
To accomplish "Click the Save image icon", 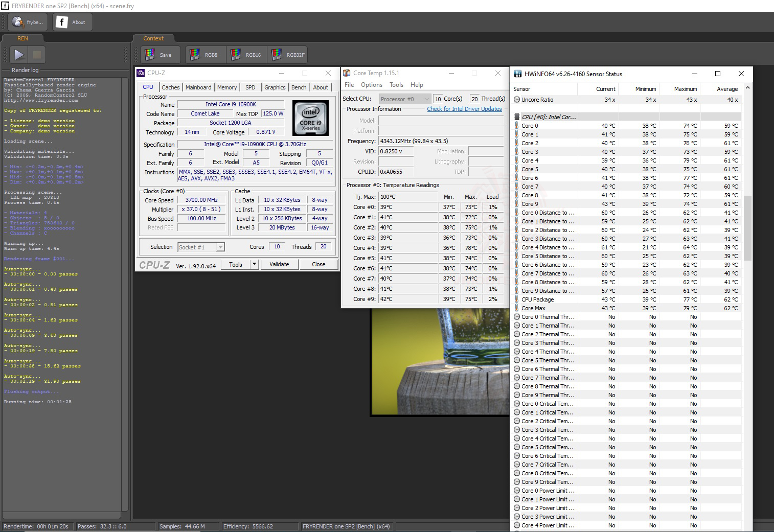I will 150,55.
